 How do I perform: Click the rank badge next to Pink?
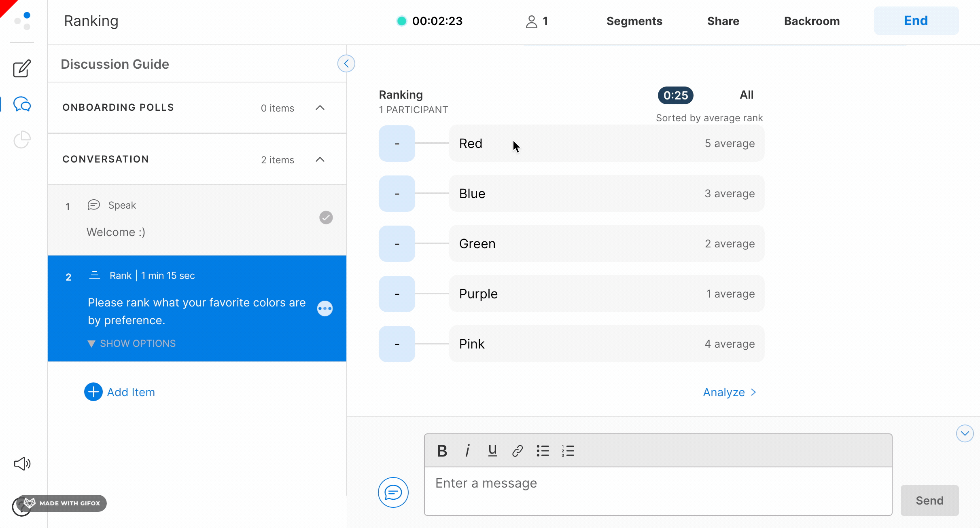coord(397,344)
